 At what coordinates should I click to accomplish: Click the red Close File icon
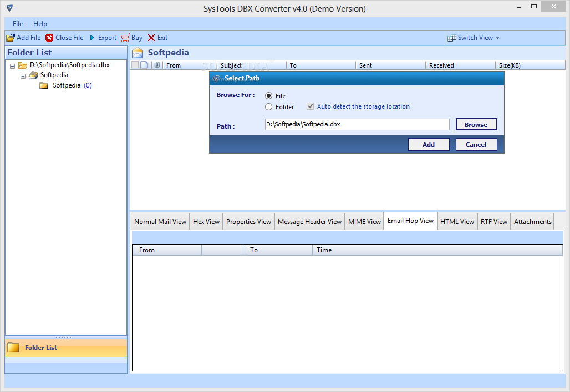coord(49,38)
